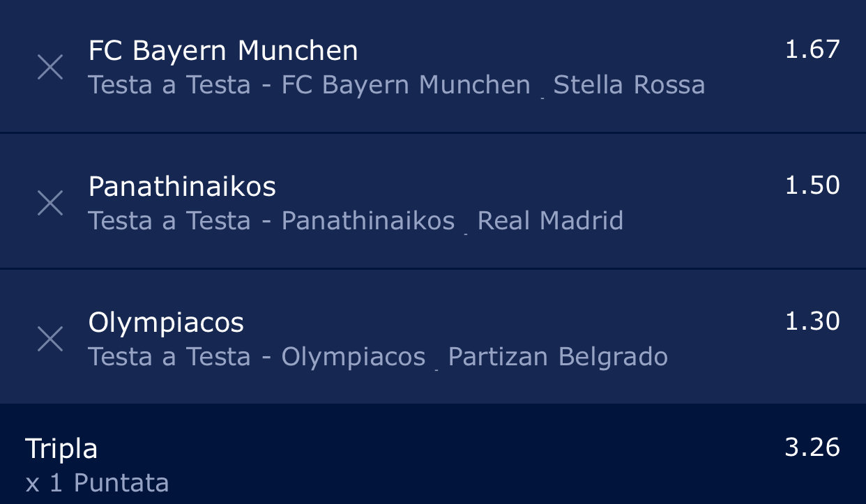Select the Tripla bet type label
Viewport: 866px width, 504px height.
61,449
